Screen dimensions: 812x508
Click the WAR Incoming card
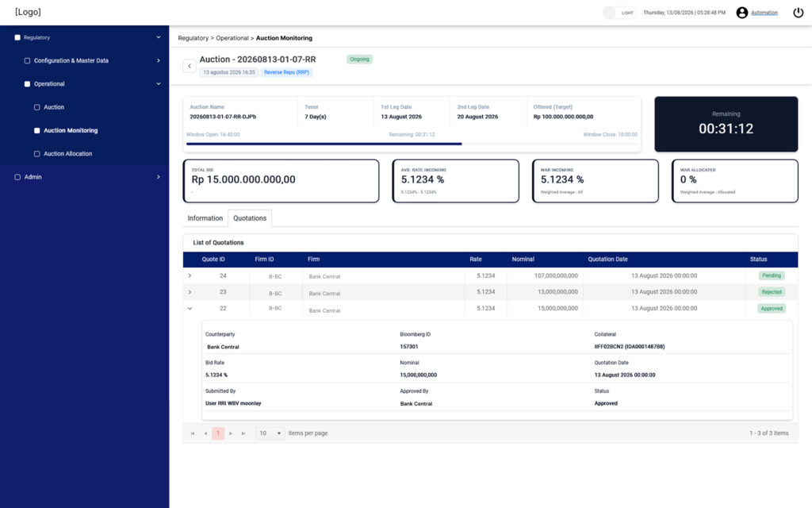click(596, 181)
